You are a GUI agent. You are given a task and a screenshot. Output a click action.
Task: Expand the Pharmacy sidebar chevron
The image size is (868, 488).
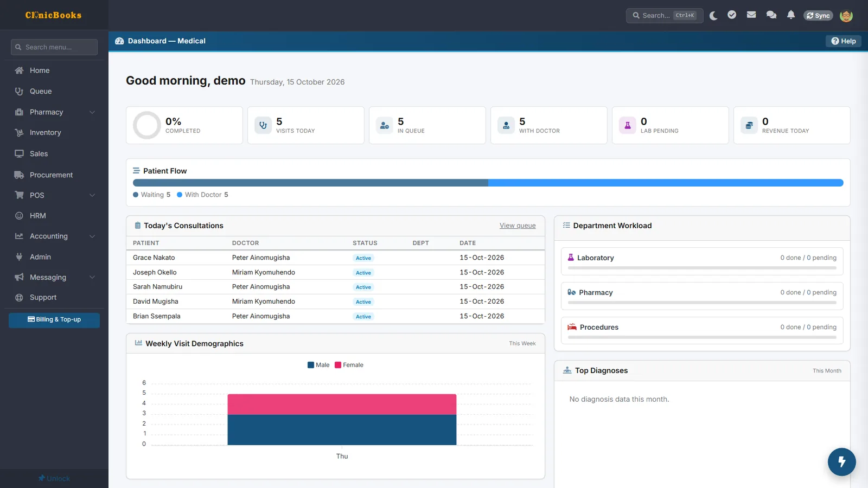(x=92, y=112)
